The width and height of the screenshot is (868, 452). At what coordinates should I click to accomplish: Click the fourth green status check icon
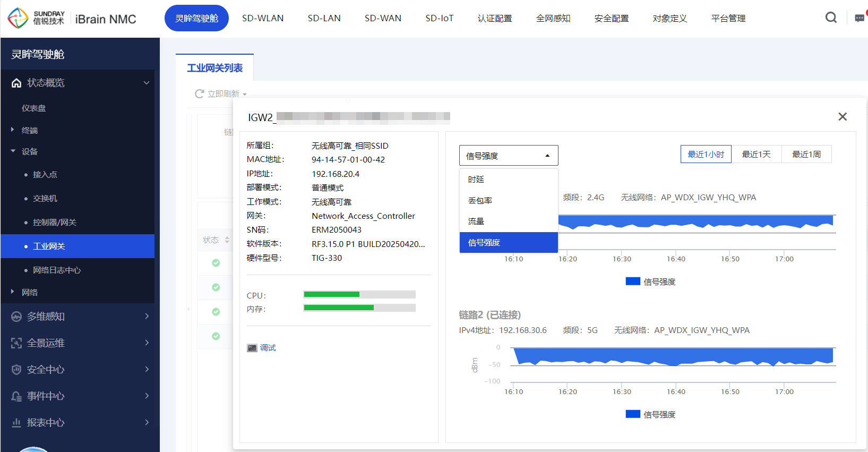tap(216, 336)
